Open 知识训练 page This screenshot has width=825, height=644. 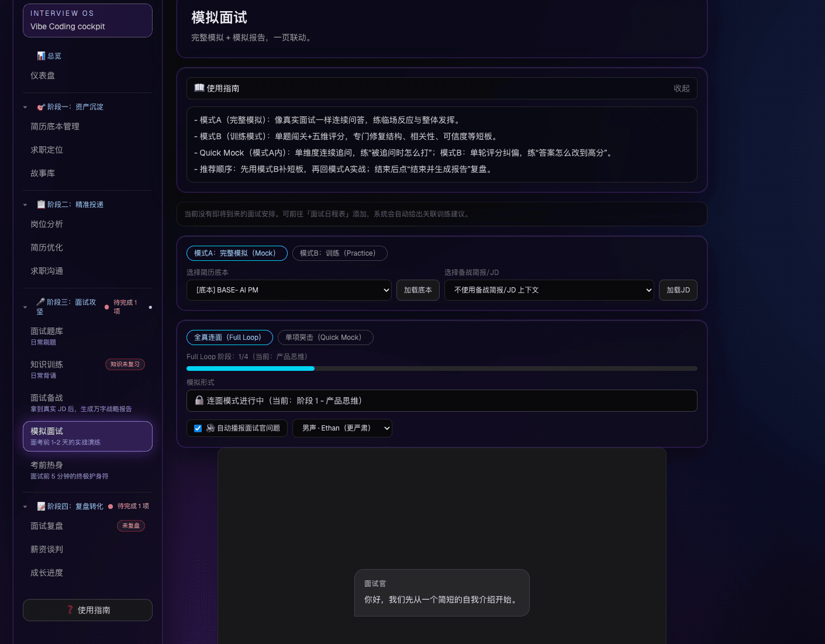click(88, 370)
